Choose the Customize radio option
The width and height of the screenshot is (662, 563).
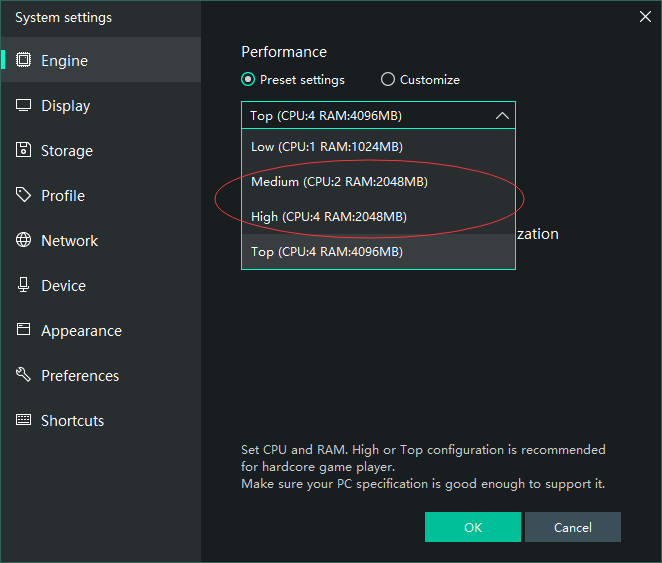coord(388,80)
